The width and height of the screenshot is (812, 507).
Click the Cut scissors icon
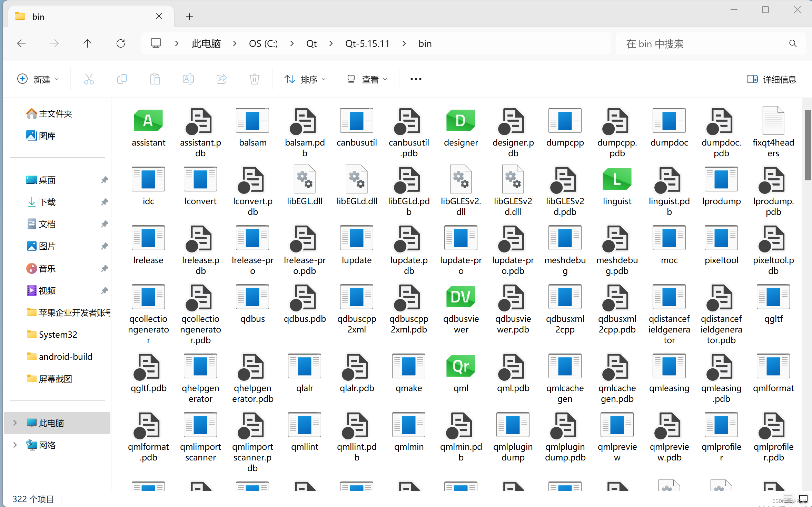(x=89, y=79)
